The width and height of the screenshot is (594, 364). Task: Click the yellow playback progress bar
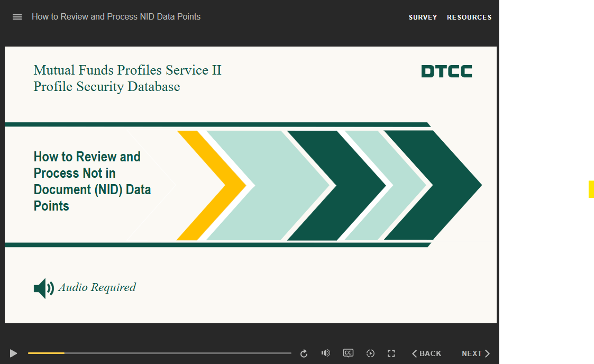[x=47, y=353]
